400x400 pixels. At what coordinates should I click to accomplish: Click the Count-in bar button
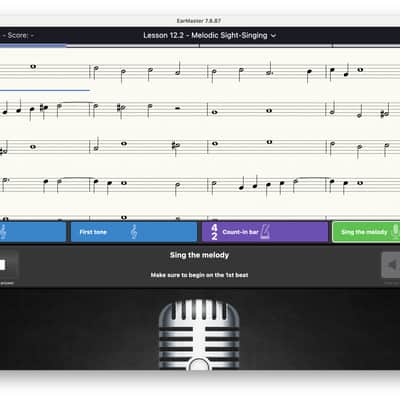tap(265, 232)
